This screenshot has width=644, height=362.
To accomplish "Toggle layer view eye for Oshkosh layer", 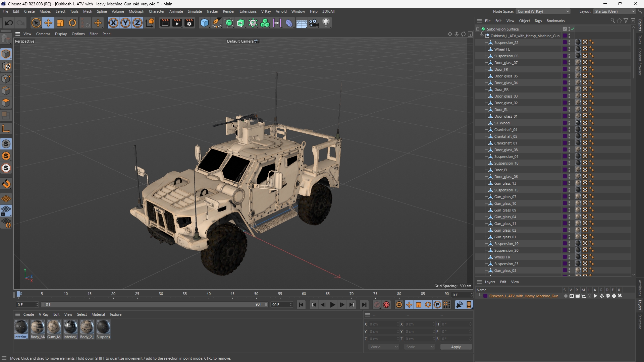I will click(572, 296).
